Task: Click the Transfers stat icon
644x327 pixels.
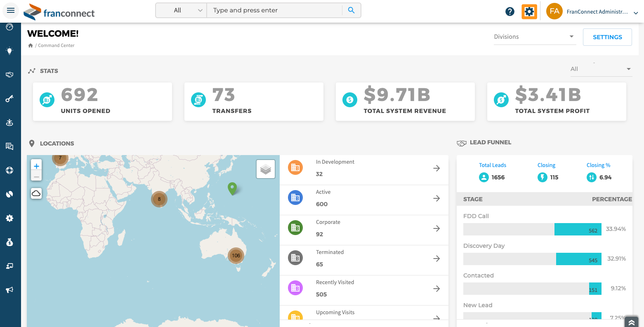Action: click(x=198, y=100)
